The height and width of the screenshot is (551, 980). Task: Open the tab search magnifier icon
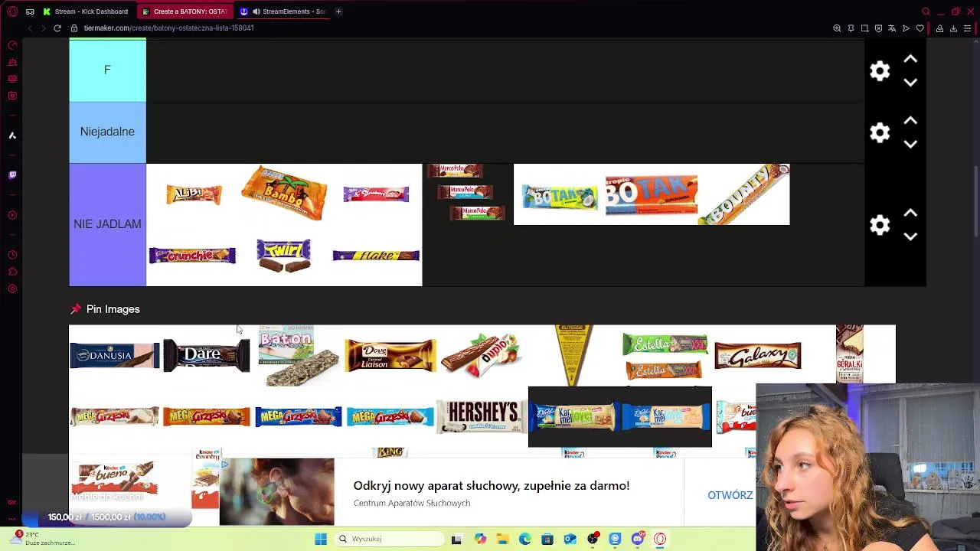pos(926,11)
